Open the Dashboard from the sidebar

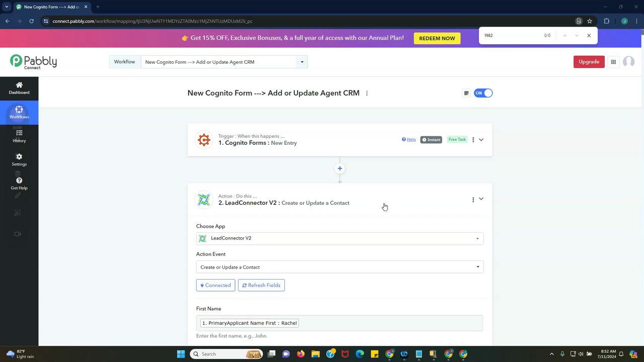19,88
